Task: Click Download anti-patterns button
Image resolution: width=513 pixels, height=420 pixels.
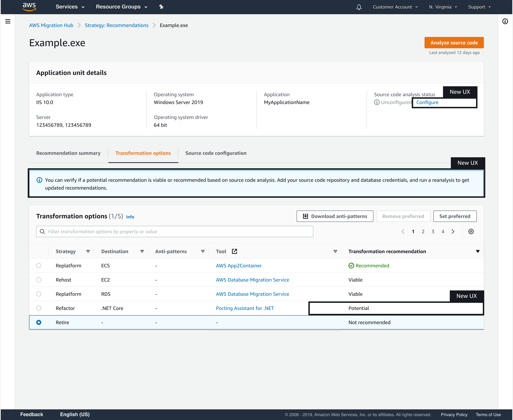Action: click(x=335, y=216)
